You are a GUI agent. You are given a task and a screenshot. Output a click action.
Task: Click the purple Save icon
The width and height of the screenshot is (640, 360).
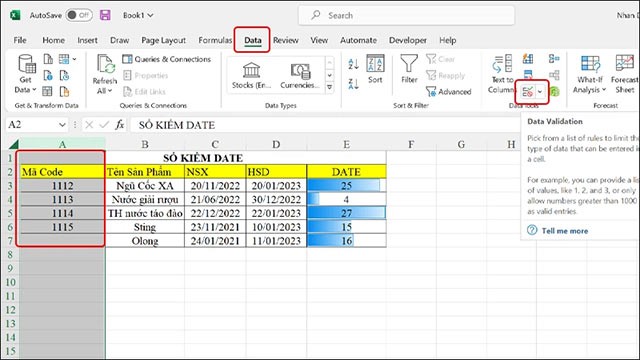[105, 15]
